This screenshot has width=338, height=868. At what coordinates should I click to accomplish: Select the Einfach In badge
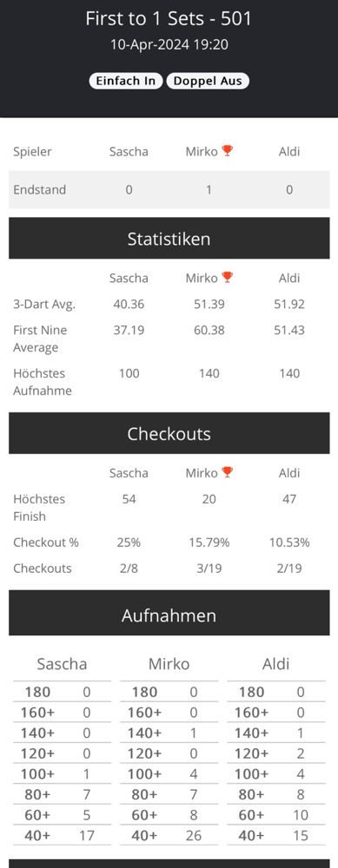(x=126, y=81)
